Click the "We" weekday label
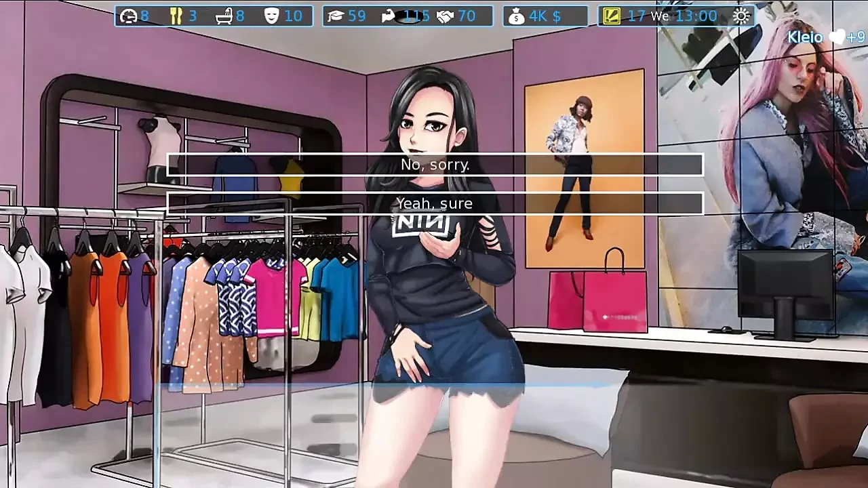Viewport: 868px width, 488px height. pyautogui.click(x=660, y=16)
